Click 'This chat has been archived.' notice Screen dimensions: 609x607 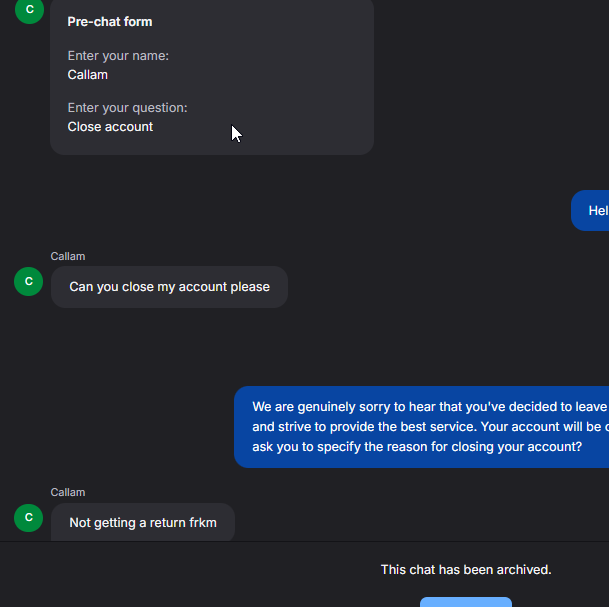466,570
